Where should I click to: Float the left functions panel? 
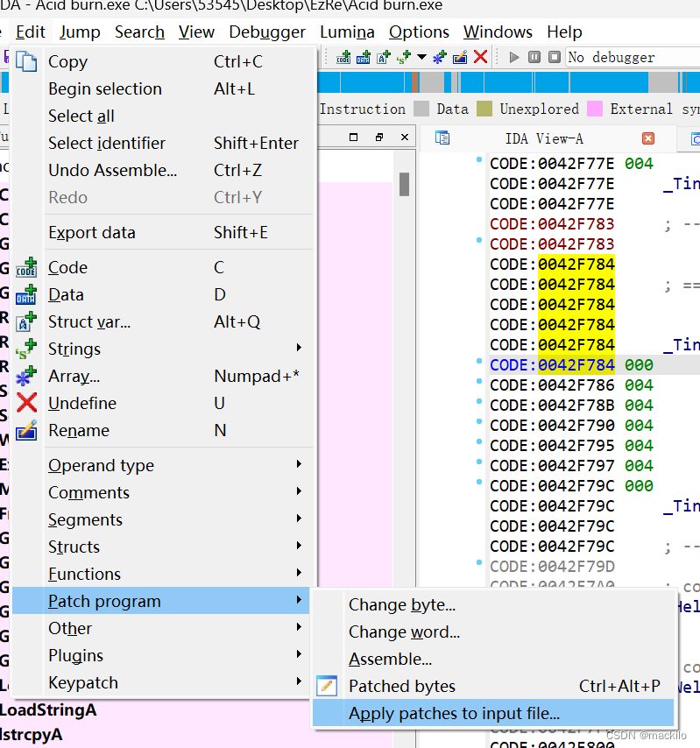(x=379, y=138)
